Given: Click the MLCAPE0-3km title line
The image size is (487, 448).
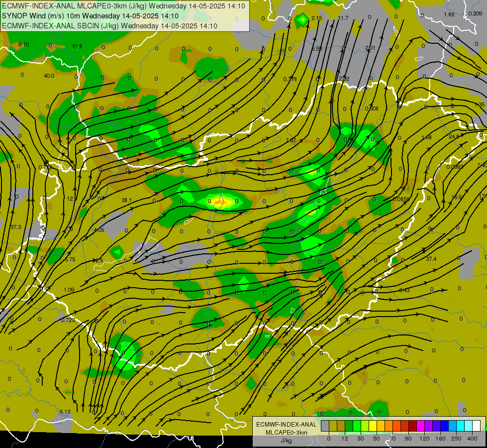Looking at the screenshot, I should pos(123,6).
